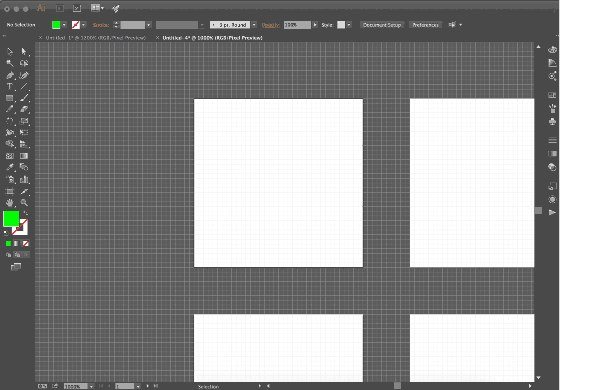Select the Mesh tool
The image size is (600, 390).
pos(10,156)
